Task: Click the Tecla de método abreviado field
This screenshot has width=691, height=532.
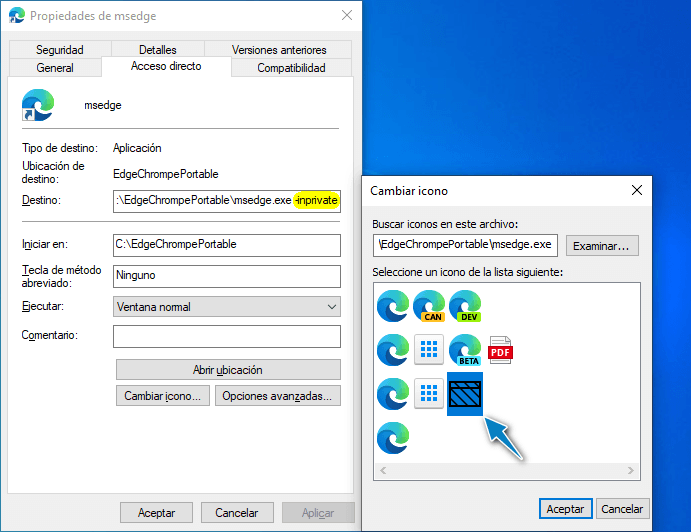Action: click(x=227, y=276)
